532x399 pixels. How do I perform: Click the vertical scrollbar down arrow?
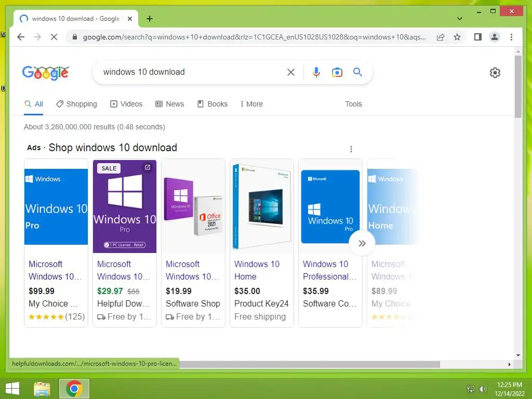[518, 355]
